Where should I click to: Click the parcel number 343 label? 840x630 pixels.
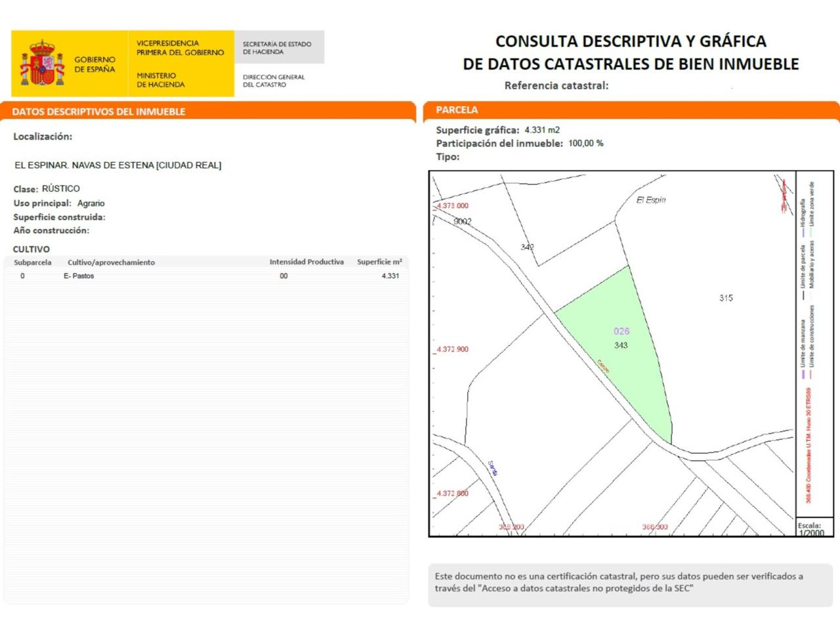click(x=621, y=345)
